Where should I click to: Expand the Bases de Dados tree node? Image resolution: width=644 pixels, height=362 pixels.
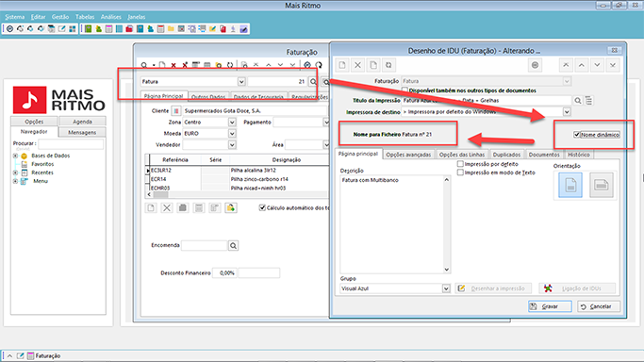coord(15,156)
